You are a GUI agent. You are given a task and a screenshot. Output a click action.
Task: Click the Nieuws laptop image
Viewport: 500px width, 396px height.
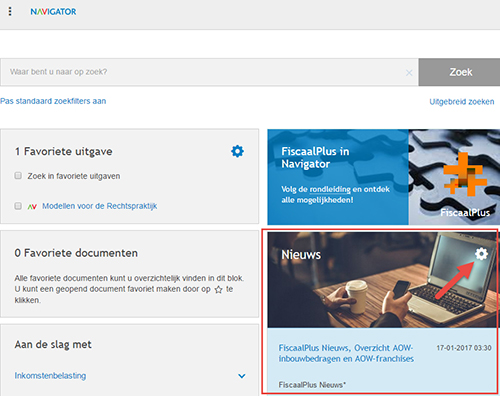pyautogui.click(x=383, y=280)
